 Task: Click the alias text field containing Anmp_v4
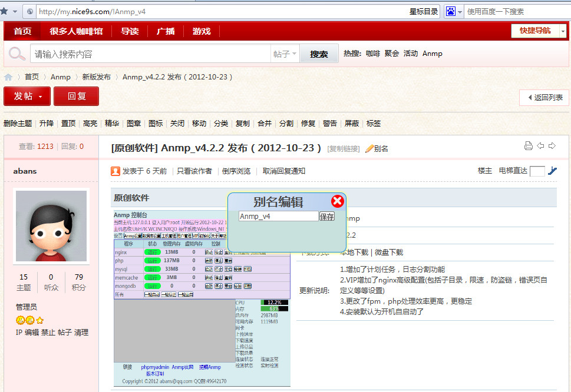coord(278,217)
